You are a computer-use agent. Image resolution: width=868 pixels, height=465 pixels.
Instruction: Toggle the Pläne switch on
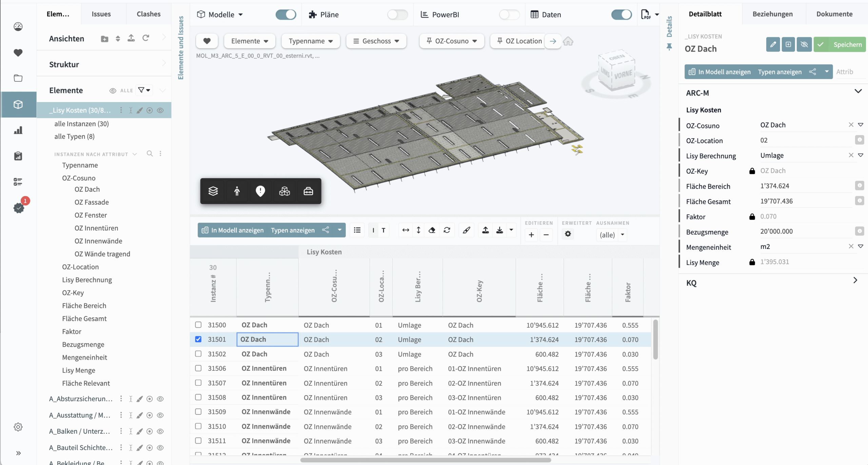[397, 14]
